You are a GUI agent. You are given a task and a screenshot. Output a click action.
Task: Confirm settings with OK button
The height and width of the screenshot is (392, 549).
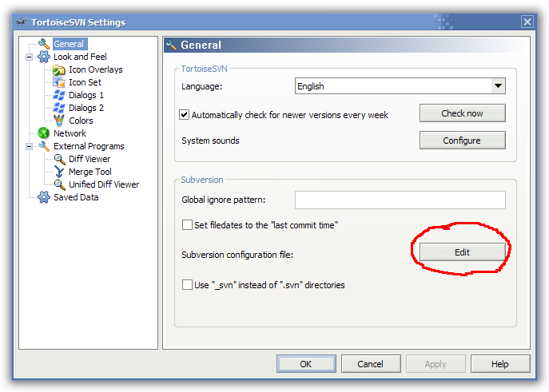(x=306, y=364)
